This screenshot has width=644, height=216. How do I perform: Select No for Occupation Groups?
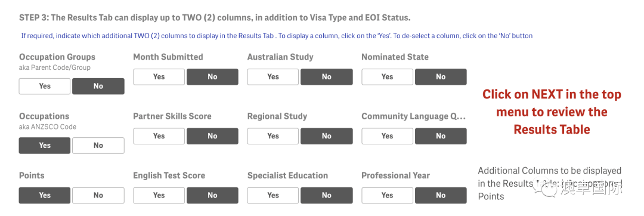coord(98,87)
